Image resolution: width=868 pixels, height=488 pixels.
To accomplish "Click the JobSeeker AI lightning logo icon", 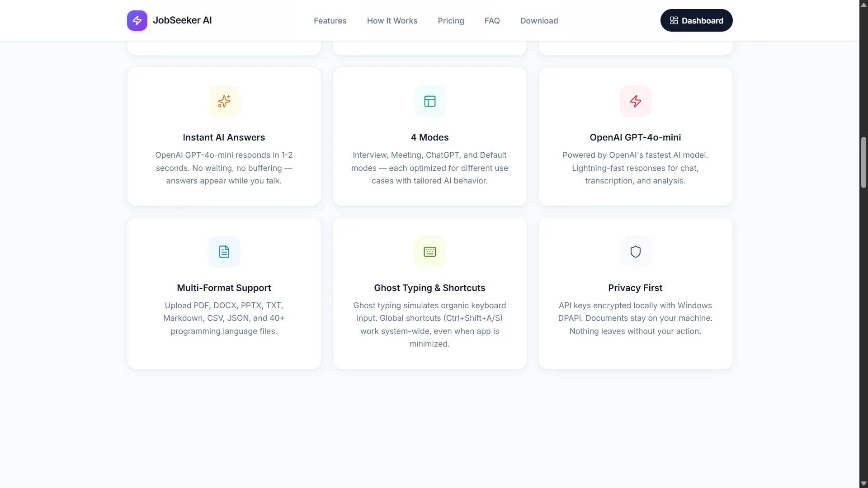I will (x=137, y=20).
